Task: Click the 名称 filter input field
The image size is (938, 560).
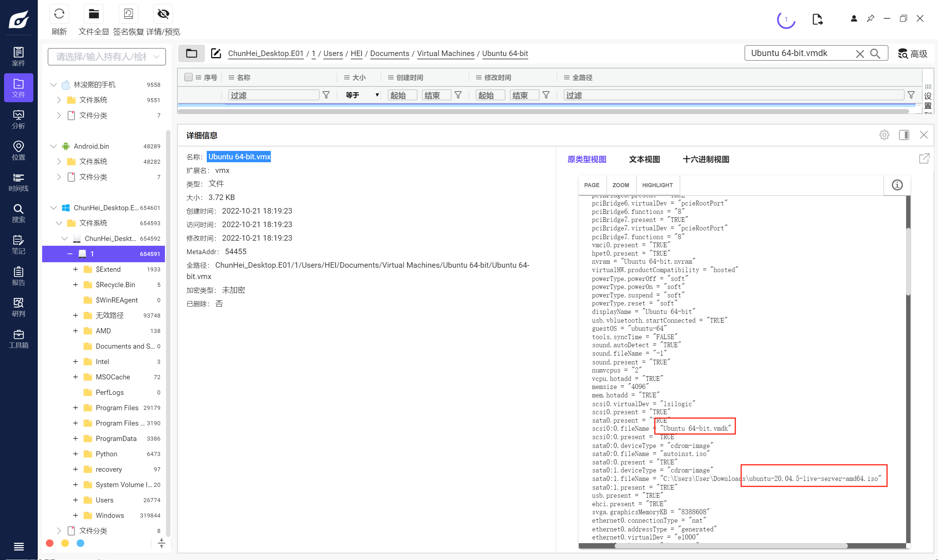Action: [x=274, y=95]
